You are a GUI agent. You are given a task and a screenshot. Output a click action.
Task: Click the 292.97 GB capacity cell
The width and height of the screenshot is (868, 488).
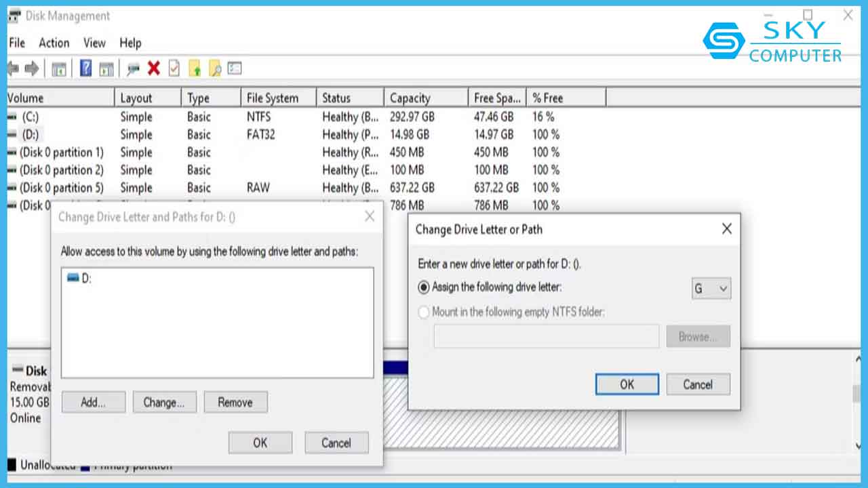tap(412, 117)
